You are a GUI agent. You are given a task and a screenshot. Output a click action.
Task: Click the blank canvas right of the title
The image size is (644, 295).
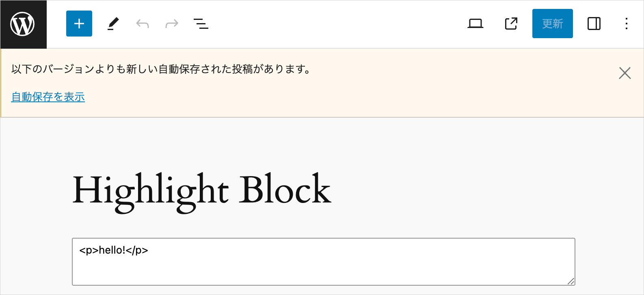click(467, 190)
